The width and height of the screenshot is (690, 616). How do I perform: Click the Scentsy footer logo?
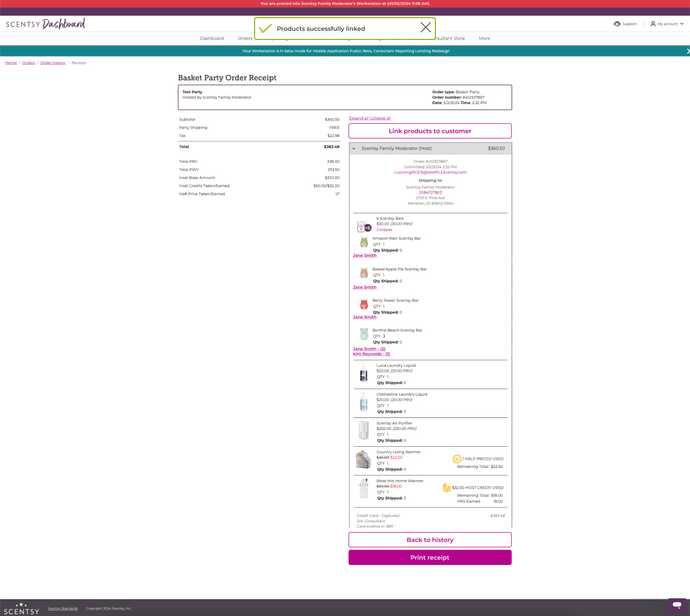coord(21,608)
